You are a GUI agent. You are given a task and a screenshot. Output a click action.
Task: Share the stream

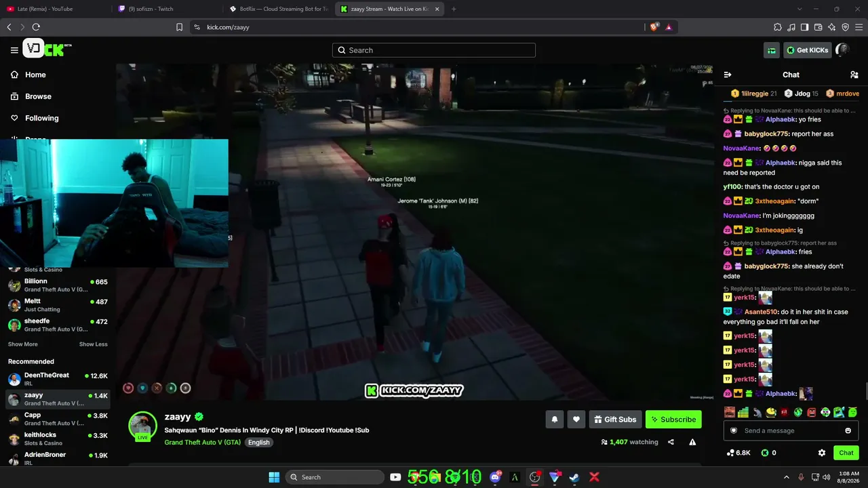coord(671,442)
